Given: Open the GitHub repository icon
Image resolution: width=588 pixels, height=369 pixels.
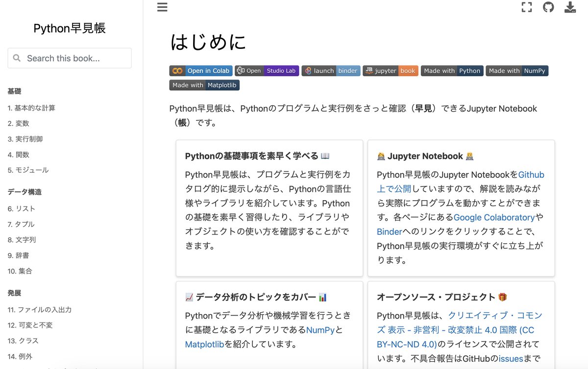Looking at the screenshot, I should tap(548, 7).
